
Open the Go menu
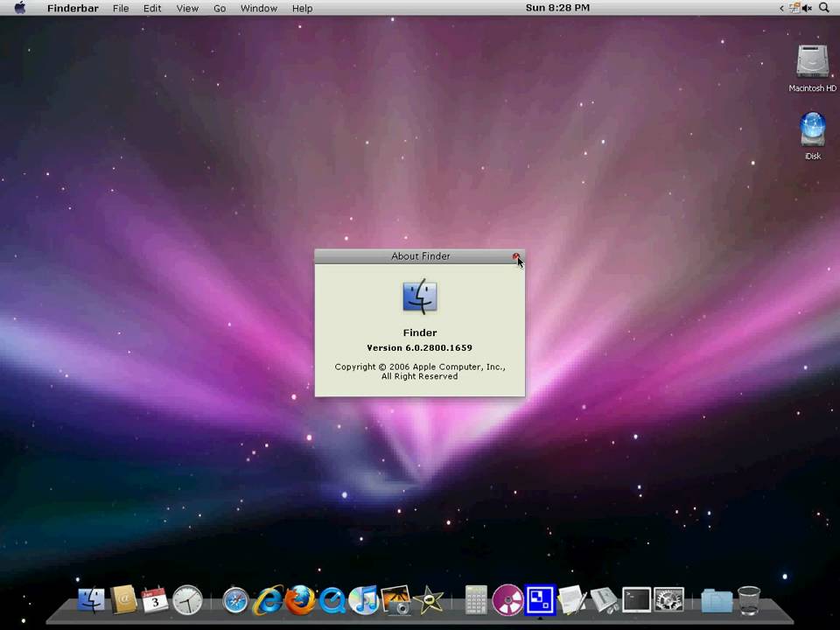220,8
